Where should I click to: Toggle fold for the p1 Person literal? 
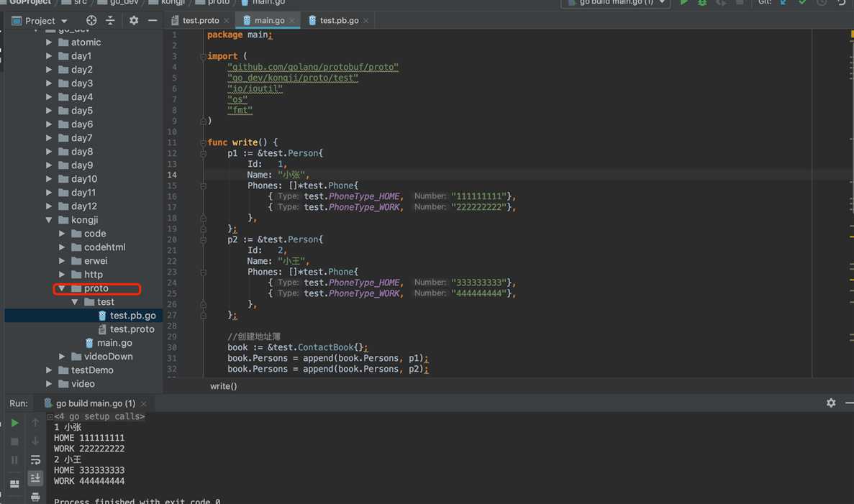pos(203,153)
